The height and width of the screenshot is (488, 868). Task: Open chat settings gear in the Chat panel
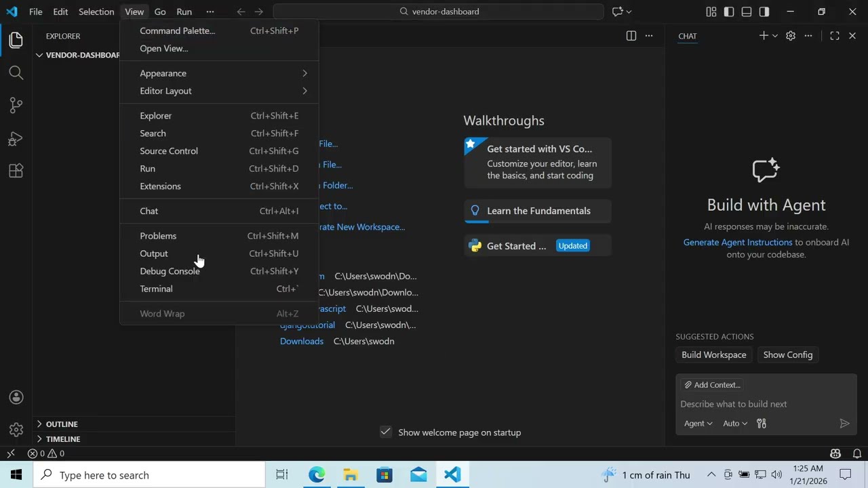coord(791,36)
